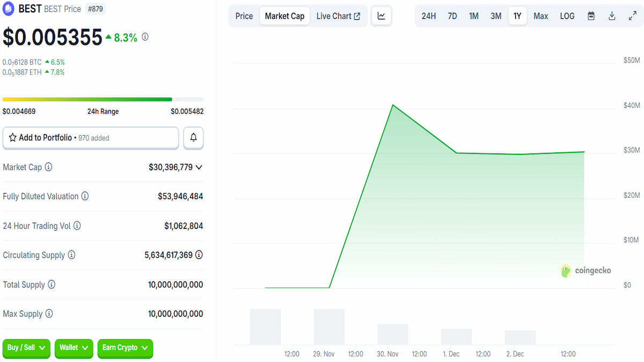Viewport: 644px width, 362px height.
Task: Switch to the Price chart tab
Action: click(x=244, y=16)
